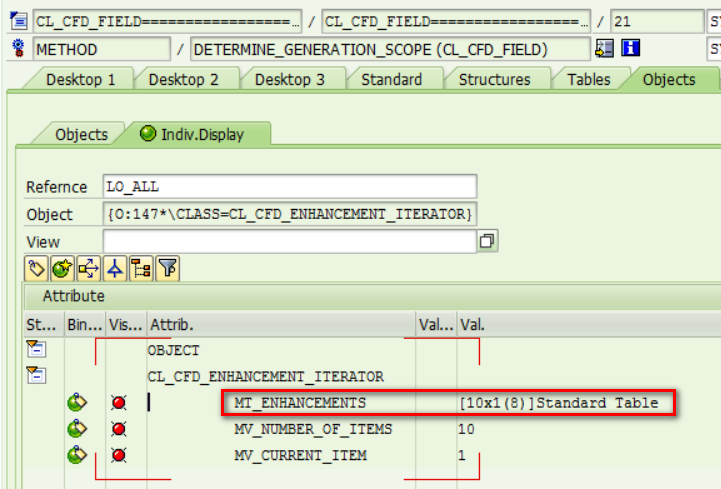The image size is (721, 489).
Task: Click the CL_CFD_ENHANCEMENT_ITERATOR row label
Action: (265, 377)
